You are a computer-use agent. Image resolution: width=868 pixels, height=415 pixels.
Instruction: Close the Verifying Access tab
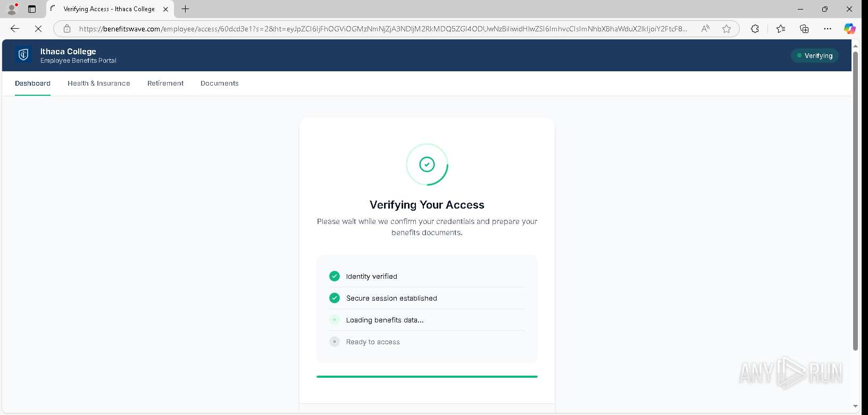165,9
